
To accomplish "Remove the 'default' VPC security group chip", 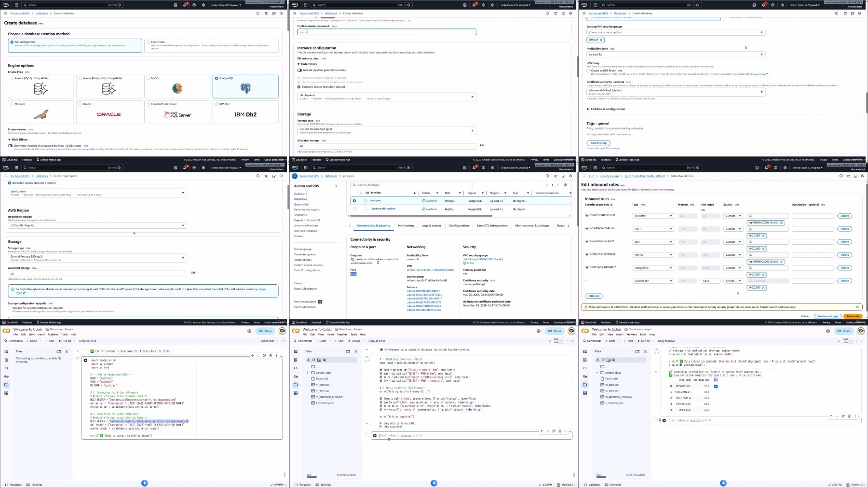I will [601, 40].
